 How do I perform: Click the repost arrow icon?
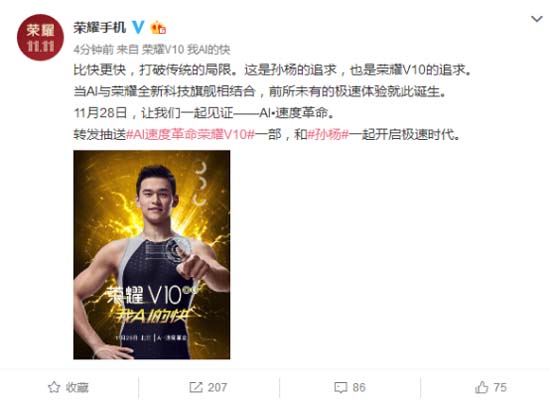click(x=196, y=387)
